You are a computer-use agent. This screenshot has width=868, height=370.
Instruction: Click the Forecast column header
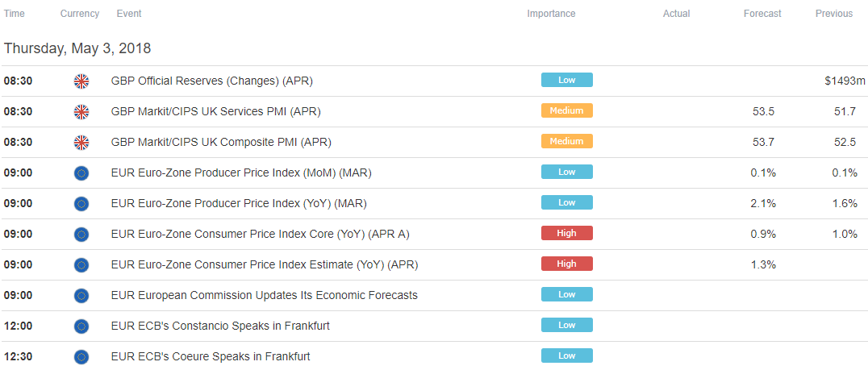762,14
